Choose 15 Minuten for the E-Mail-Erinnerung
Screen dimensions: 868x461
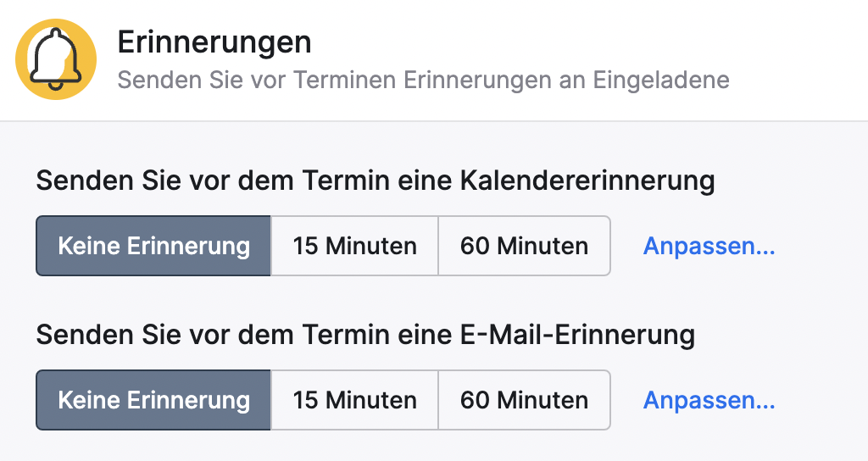pos(354,400)
